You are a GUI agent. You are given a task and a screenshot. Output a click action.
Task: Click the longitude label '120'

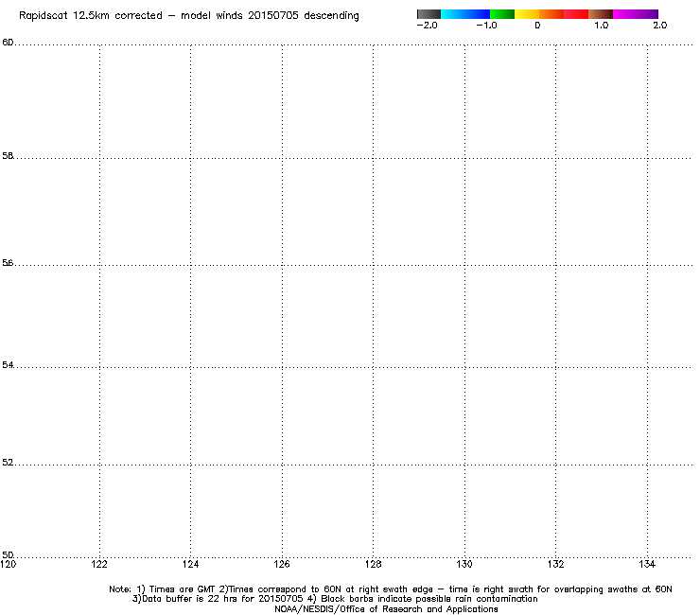[8, 565]
